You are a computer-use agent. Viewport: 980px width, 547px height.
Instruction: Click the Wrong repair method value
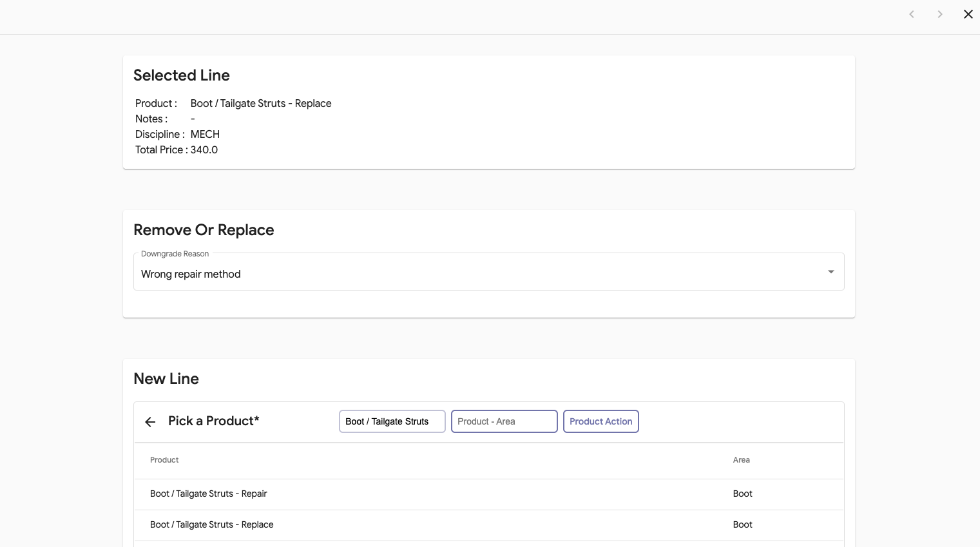point(191,274)
